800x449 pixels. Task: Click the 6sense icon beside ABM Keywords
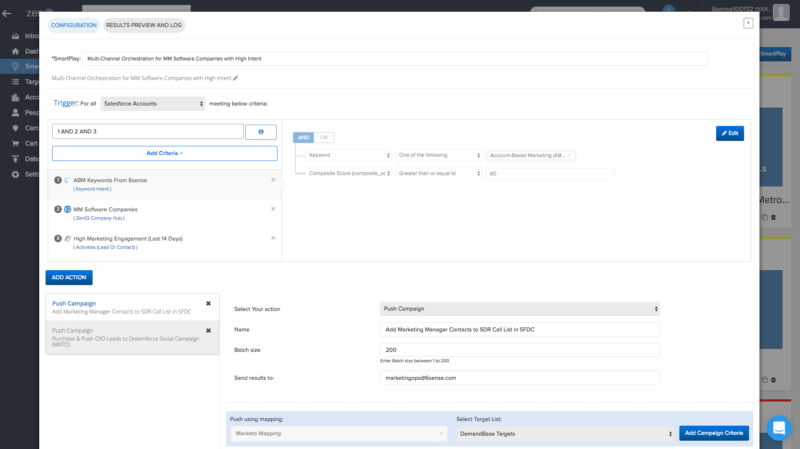click(x=67, y=180)
